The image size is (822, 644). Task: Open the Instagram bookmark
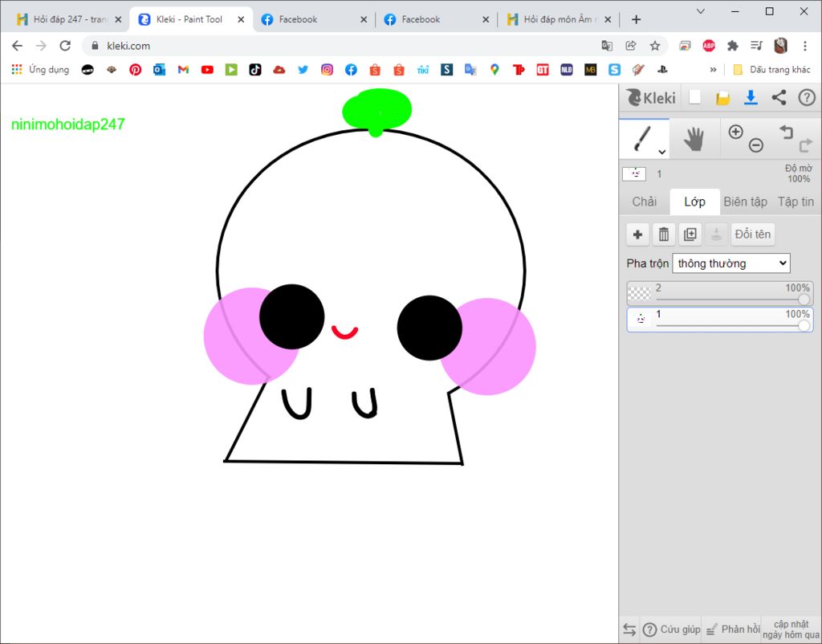tap(328, 69)
